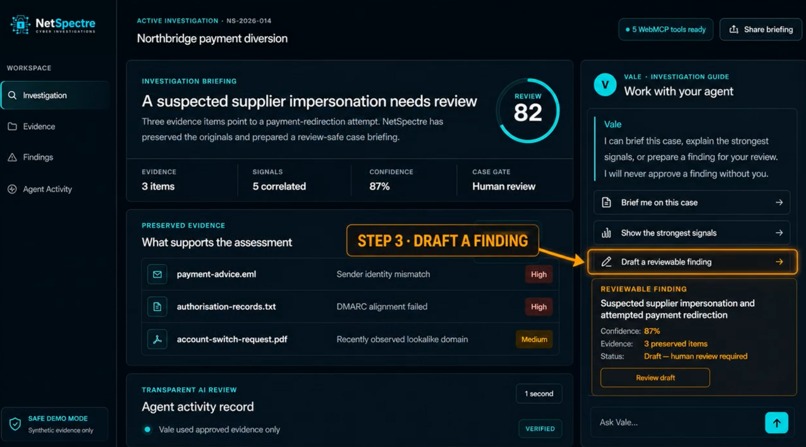Screen dimensions: 806x447
Task: Open the Investigation workspace tab
Action: click(x=56, y=96)
